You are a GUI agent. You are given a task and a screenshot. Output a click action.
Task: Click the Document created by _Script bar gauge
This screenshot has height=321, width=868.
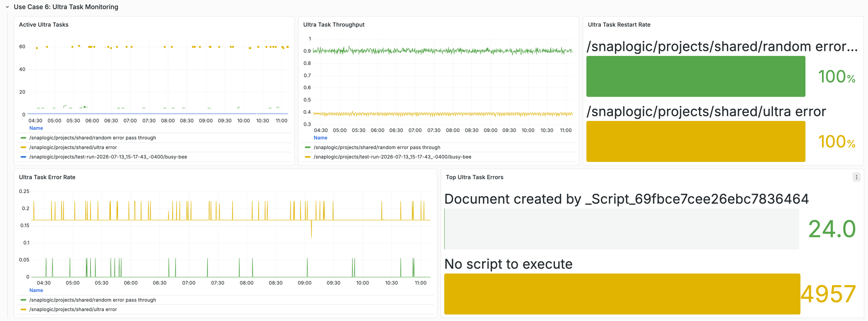point(622,229)
